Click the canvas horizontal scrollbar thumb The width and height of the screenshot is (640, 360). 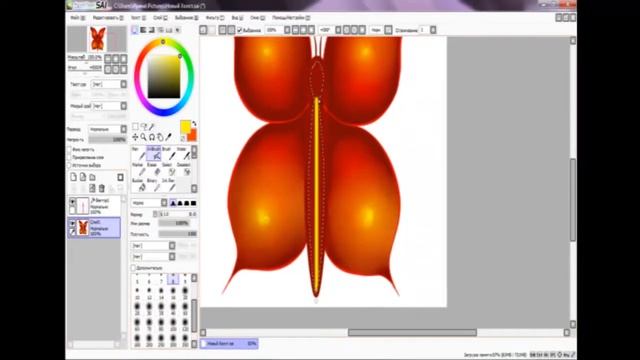[412, 333]
